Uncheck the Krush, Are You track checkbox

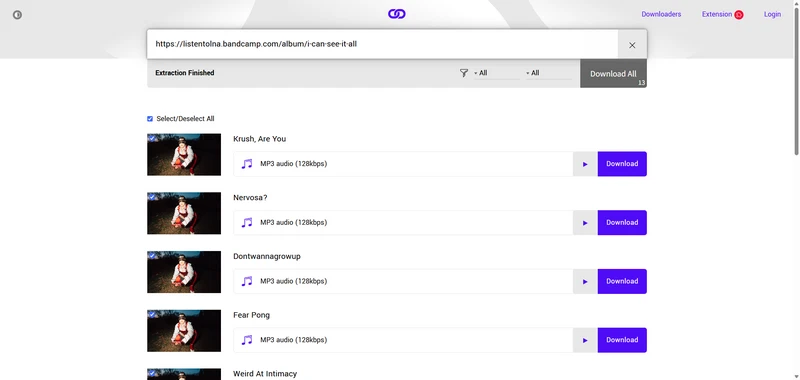(x=152, y=138)
